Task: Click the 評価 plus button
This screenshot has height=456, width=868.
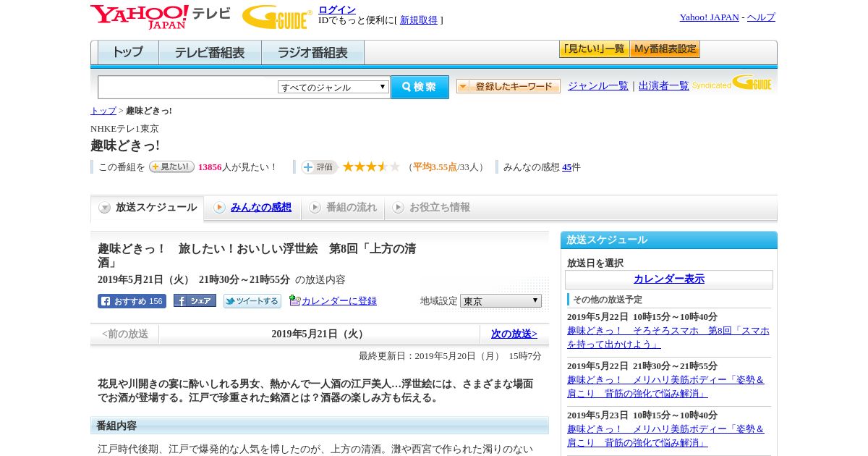Action: 320,167
